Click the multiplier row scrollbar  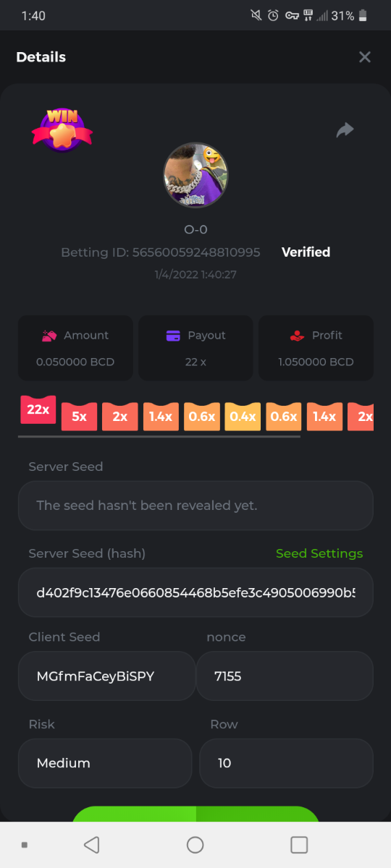point(159,437)
